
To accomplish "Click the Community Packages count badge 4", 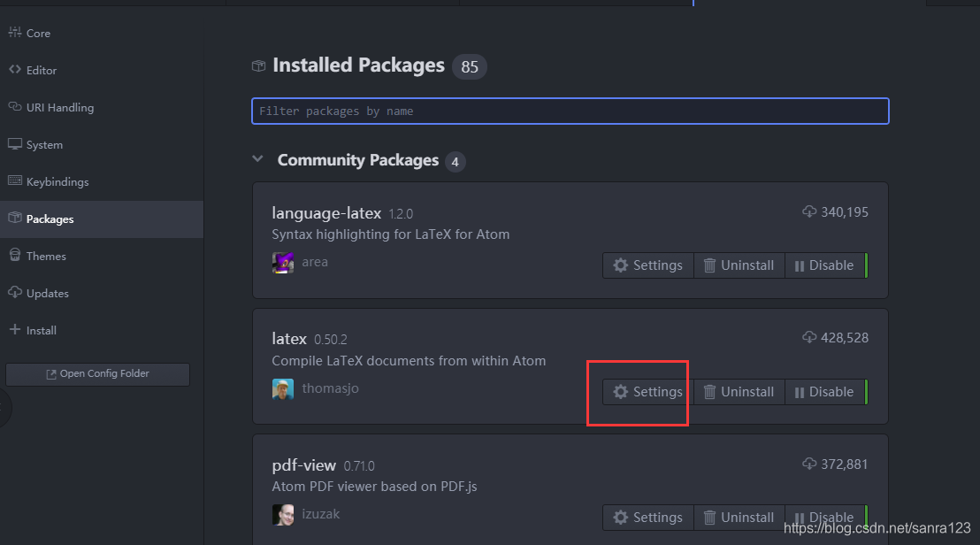I will [x=455, y=162].
